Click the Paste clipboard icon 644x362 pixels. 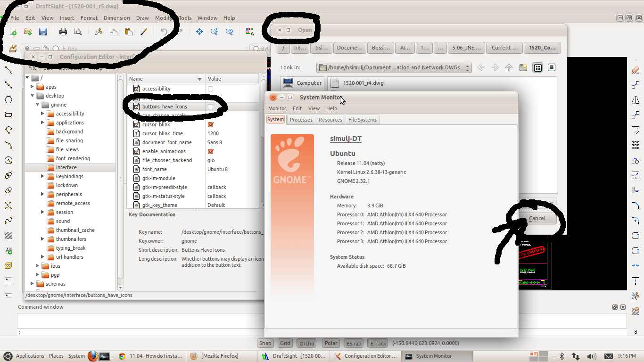(x=128, y=32)
